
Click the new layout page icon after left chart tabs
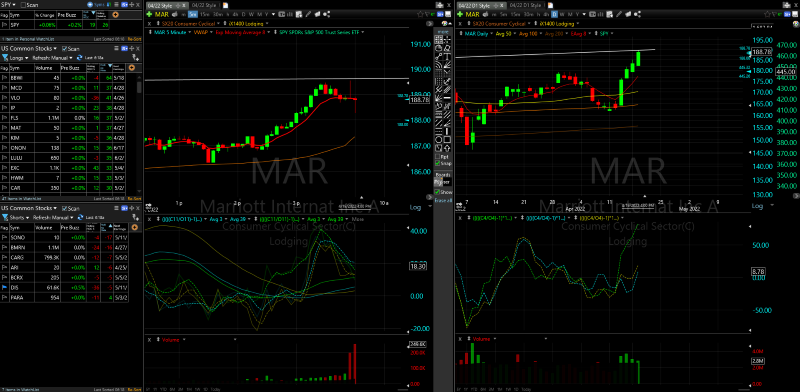point(226,5)
